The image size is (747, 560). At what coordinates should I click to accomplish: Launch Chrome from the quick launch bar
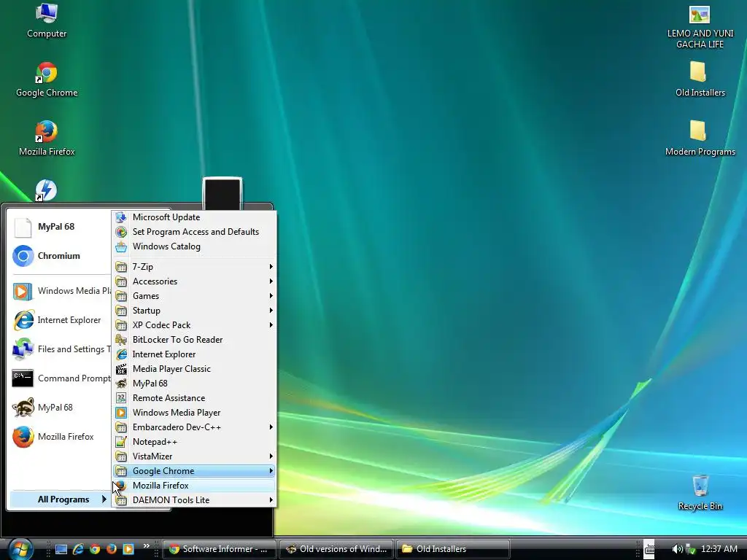coord(95,549)
